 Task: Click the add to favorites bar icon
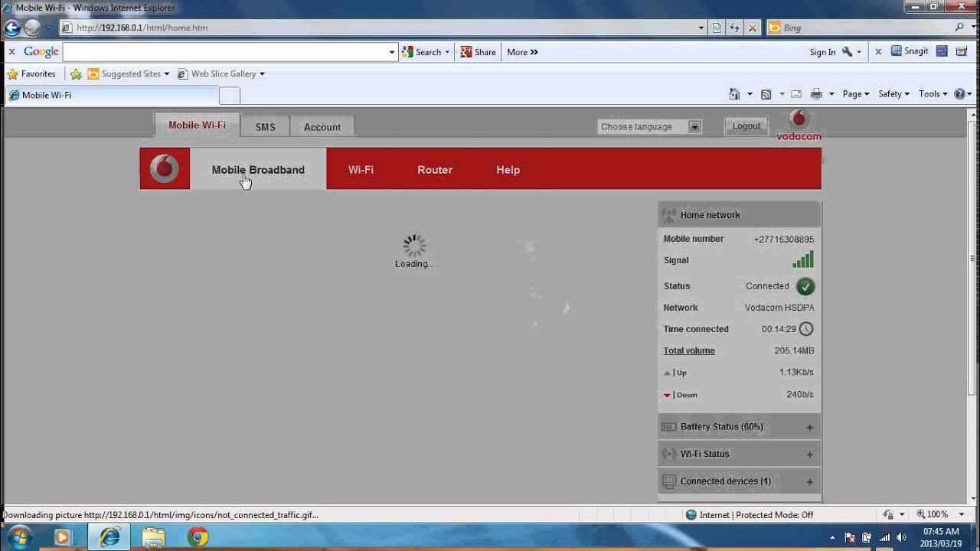pos(76,74)
